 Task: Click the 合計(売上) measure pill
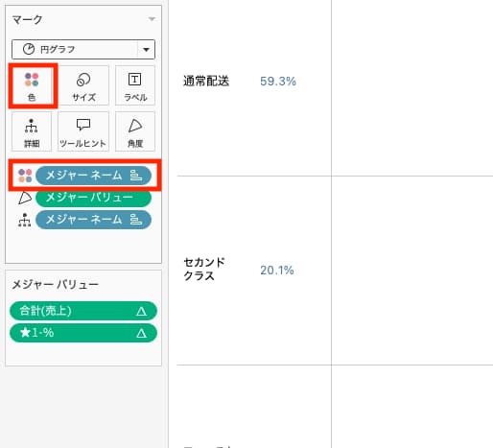(83, 311)
